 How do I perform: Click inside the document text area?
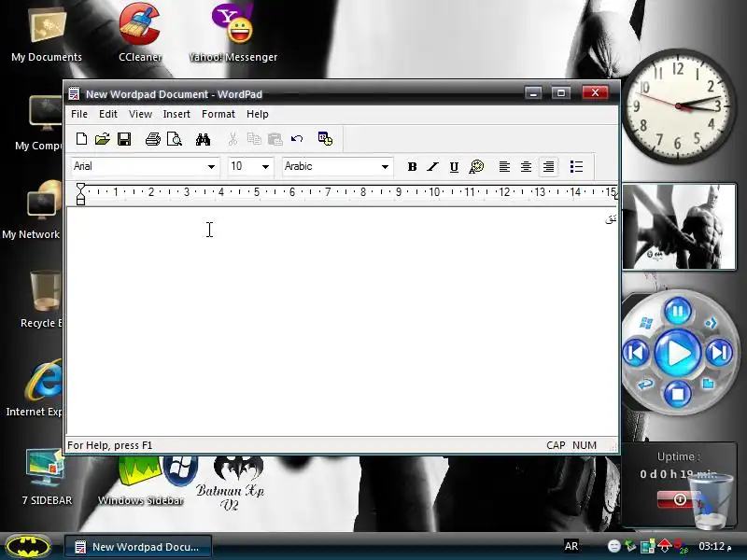coord(342,321)
